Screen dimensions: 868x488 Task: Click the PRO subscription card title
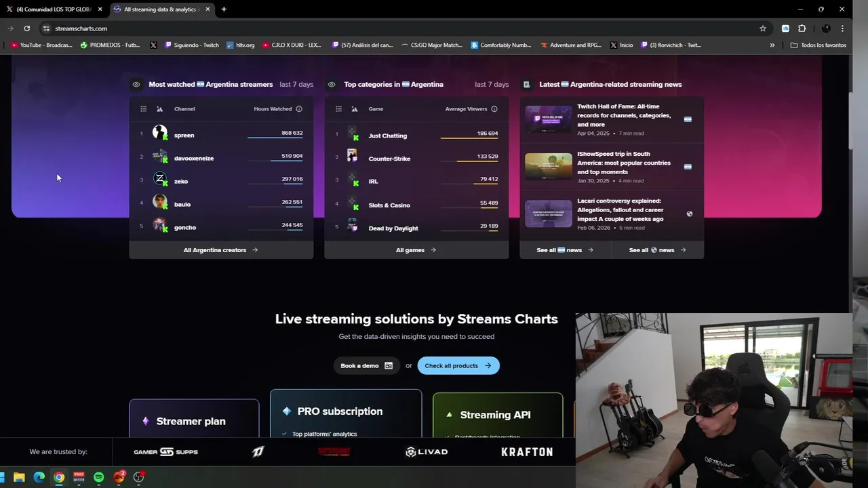tap(340, 411)
